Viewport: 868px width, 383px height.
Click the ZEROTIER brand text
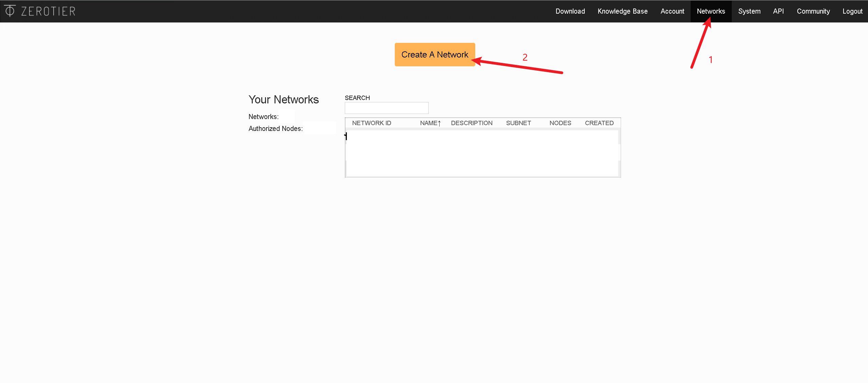[48, 11]
